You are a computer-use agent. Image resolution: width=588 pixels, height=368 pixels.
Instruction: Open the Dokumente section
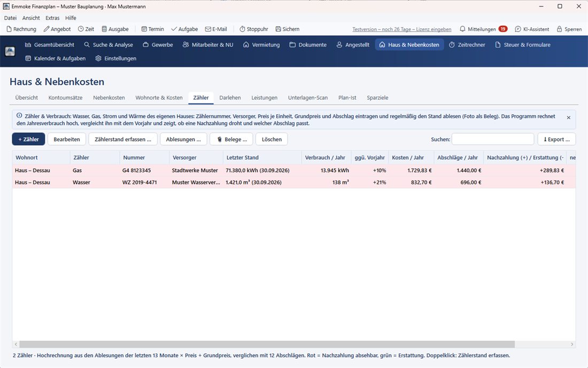(x=308, y=44)
